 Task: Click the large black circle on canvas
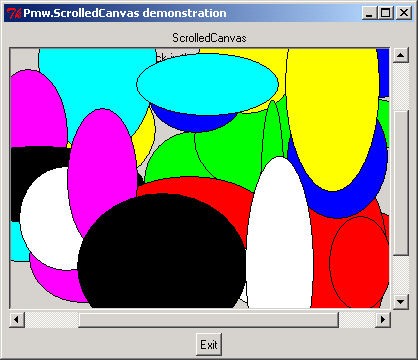coord(162,250)
